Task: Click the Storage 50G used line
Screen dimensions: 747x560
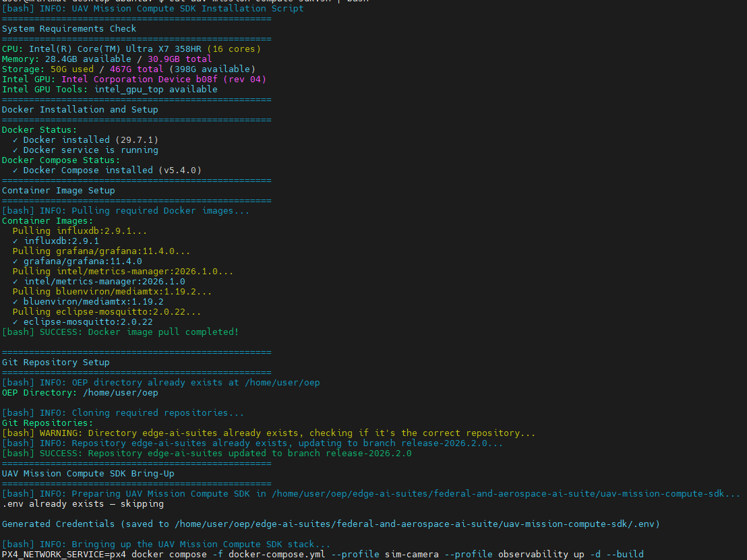Action: pos(129,69)
